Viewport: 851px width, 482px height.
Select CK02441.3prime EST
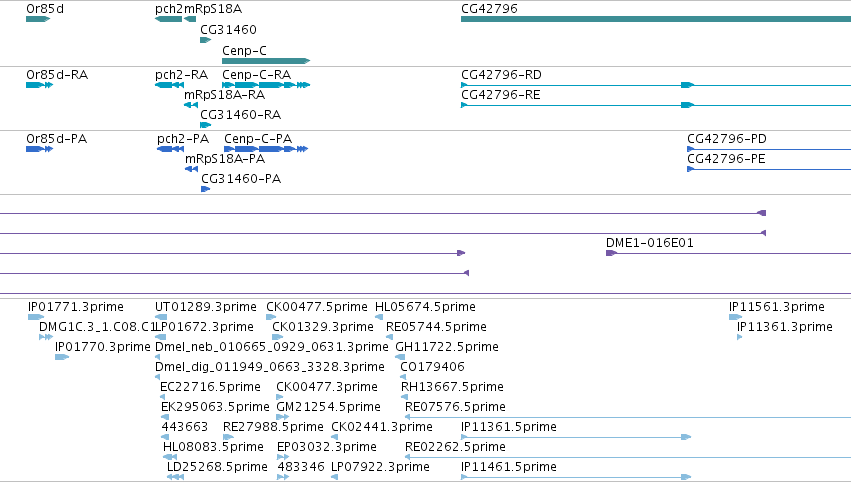335,437
